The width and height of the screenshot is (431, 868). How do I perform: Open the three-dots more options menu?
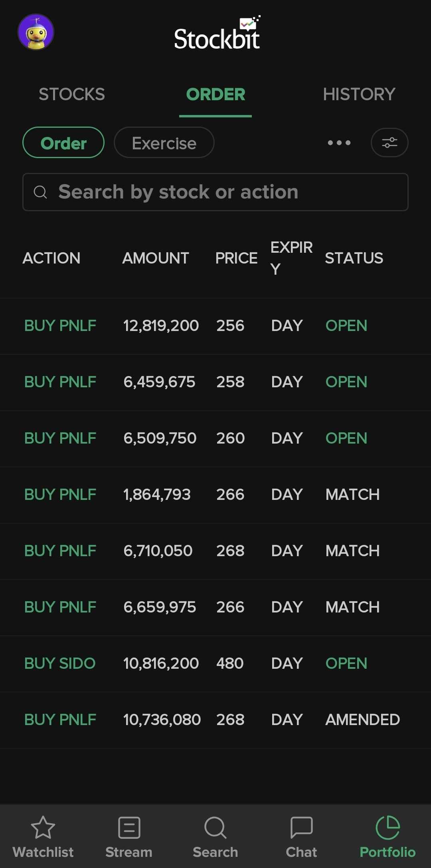click(339, 143)
